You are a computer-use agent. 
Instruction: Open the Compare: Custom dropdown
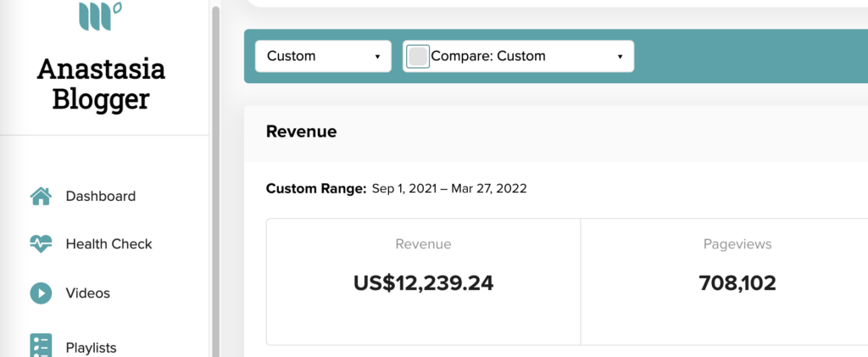click(519, 57)
